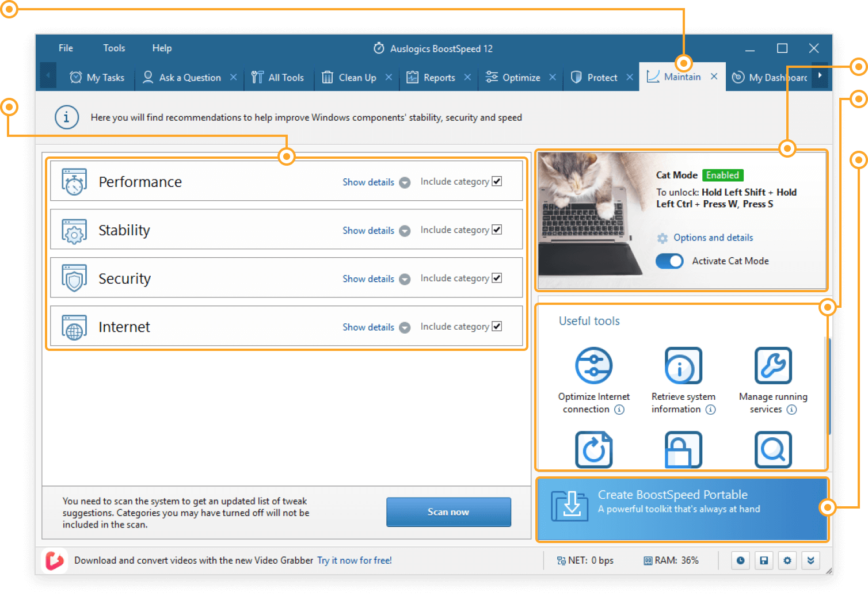Expand Show details for Internet
This screenshot has width=868, height=596.
tap(376, 327)
